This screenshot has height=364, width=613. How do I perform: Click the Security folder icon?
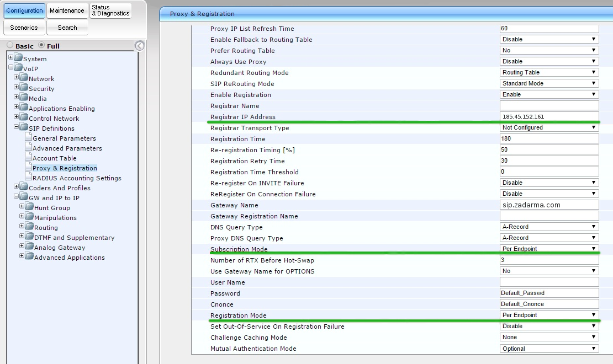pyautogui.click(x=24, y=88)
